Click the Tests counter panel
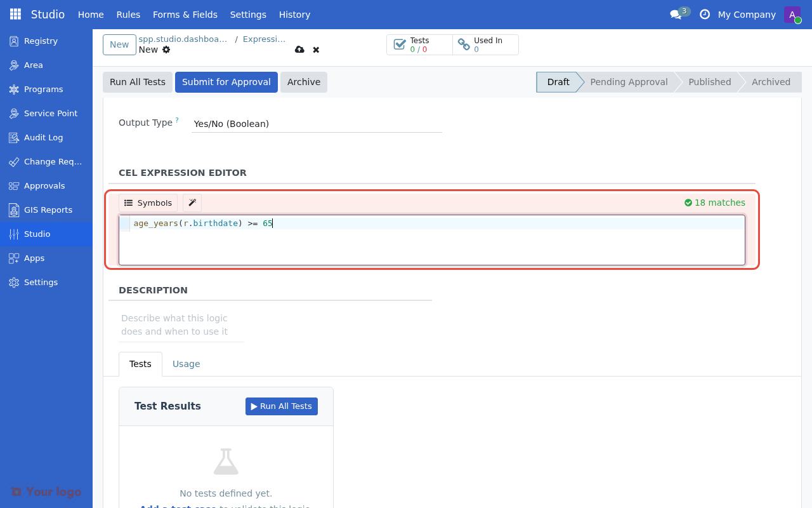Viewport: 812px width, 508px height. point(419,44)
